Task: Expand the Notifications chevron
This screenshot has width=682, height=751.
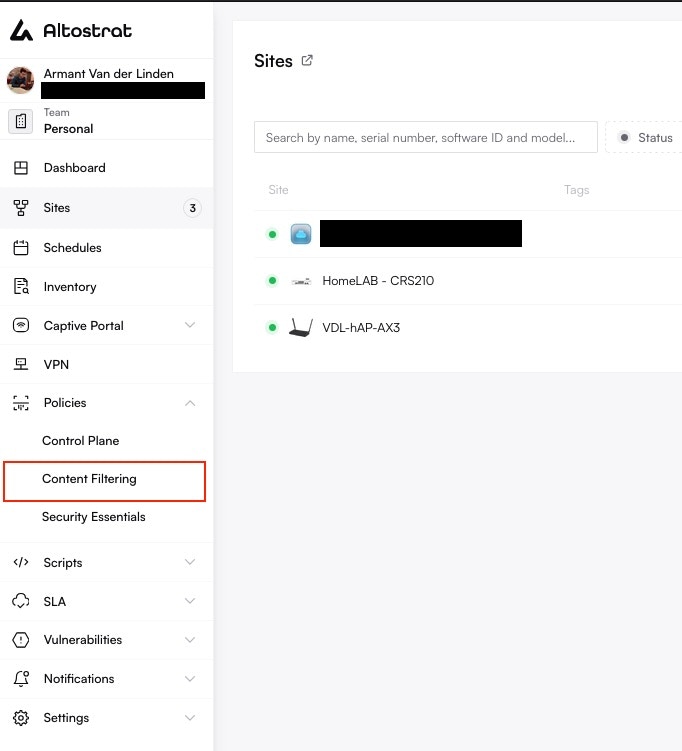Action: click(x=190, y=678)
